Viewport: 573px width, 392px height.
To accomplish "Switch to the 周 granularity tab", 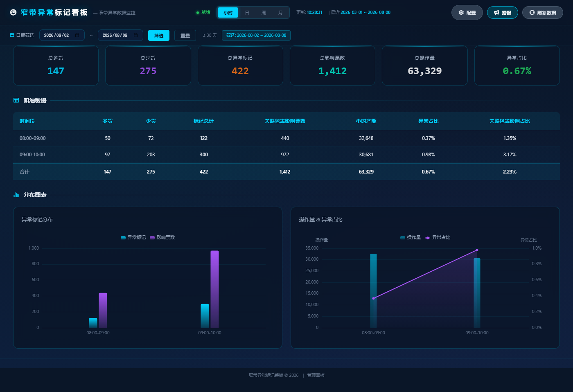I will pos(264,13).
